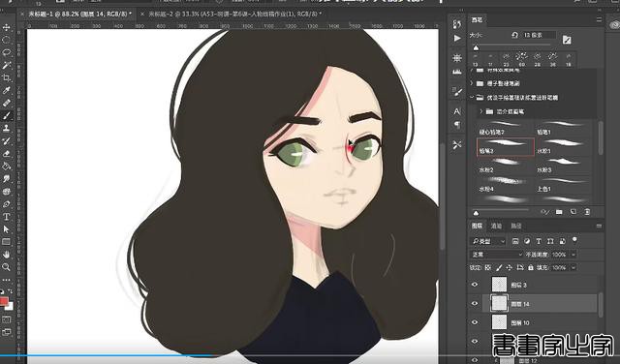Screen dimensions: 620x364
Task: Switch to the Channels tab
Action: click(x=496, y=227)
